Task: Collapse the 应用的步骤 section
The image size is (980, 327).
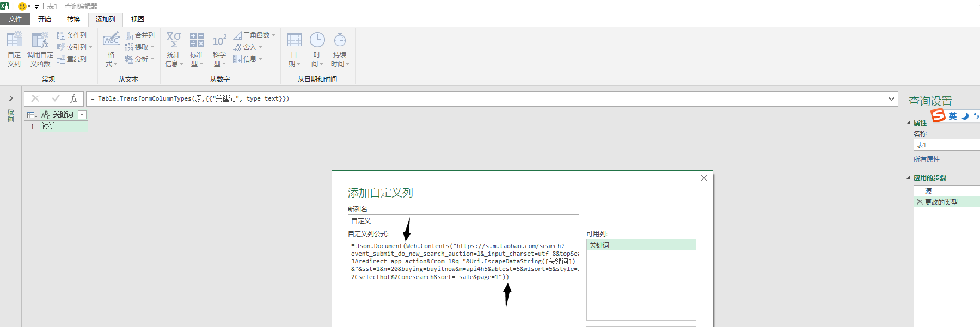Action: click(908, 178)
